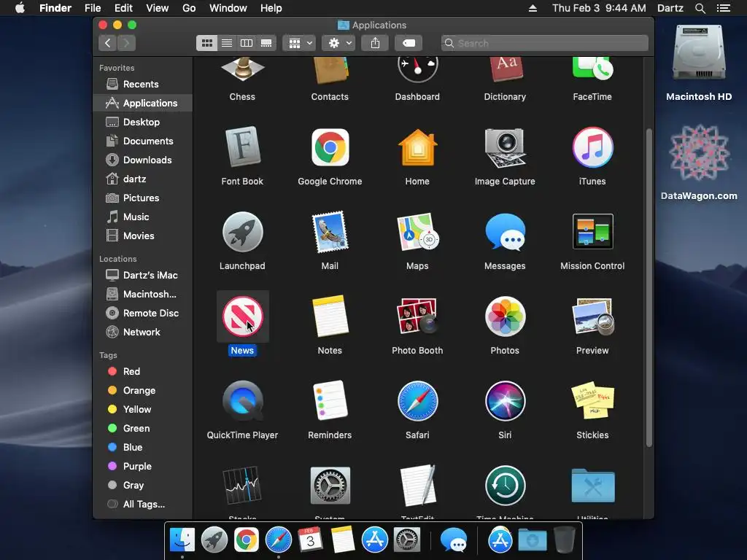Select the Photos app icon
The height and width of the screenshot is (560, 747).
[x=505, y=316]
